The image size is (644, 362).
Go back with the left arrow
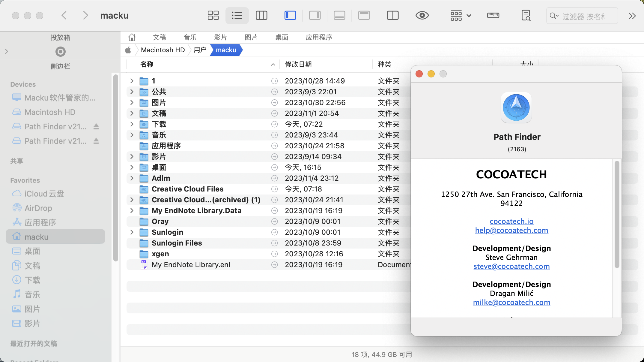pos(64,15)
